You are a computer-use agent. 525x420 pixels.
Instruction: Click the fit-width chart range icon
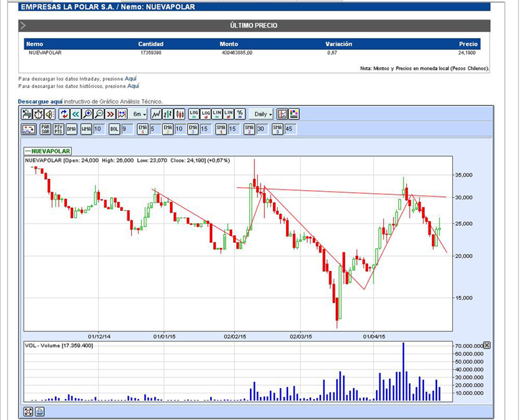pyautogui.click(x=121, y=114)
